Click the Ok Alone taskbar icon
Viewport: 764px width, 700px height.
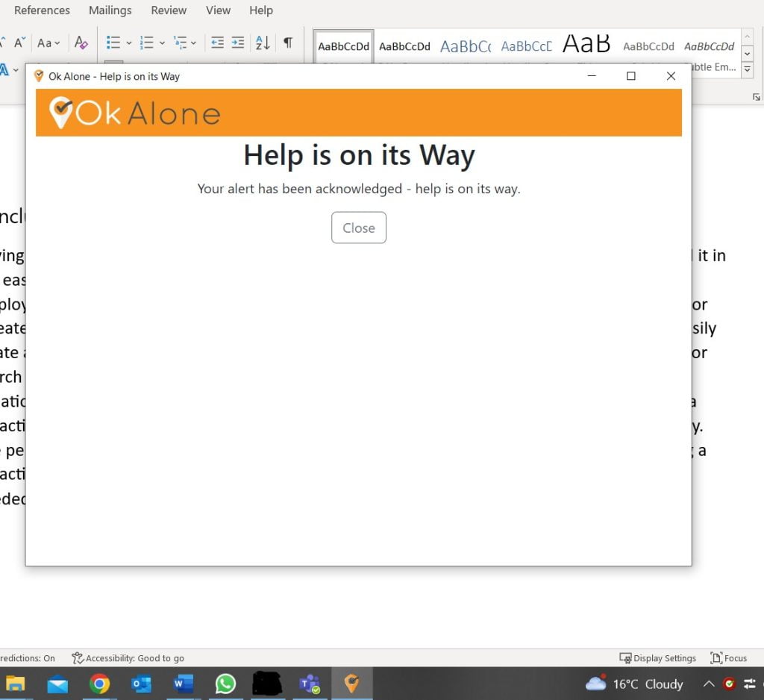(x=352, y=684)
